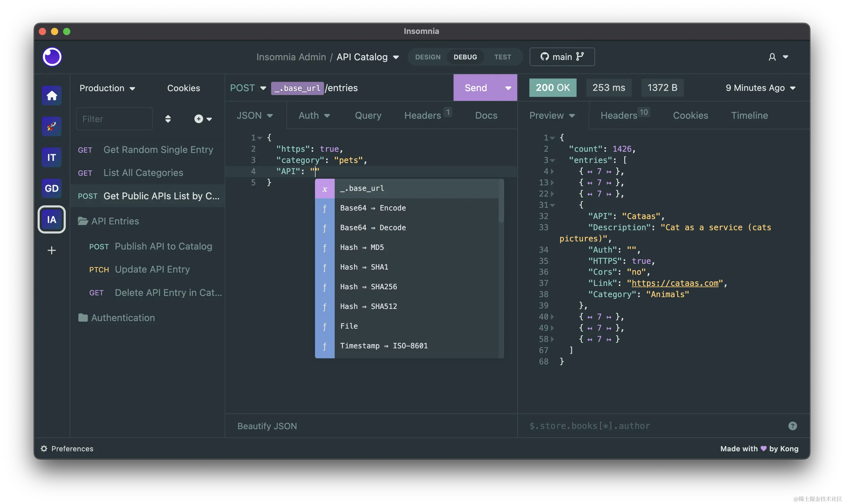
Task: Click the help question mark icon
Action: click(x=792, y=426)
